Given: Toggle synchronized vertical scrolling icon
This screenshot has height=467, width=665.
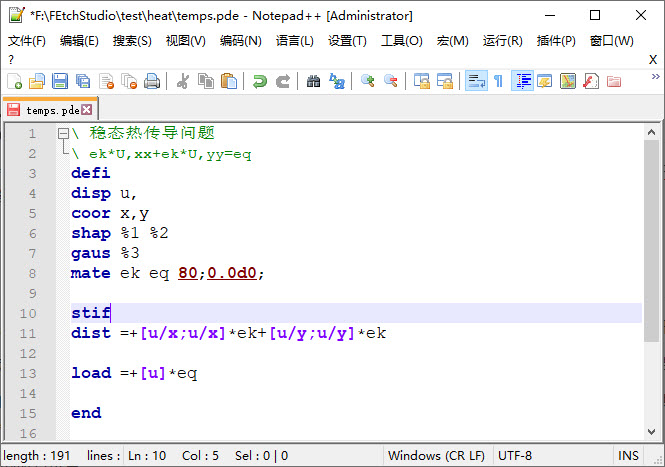Looking at the screenshot, I should tap(422, 81).
